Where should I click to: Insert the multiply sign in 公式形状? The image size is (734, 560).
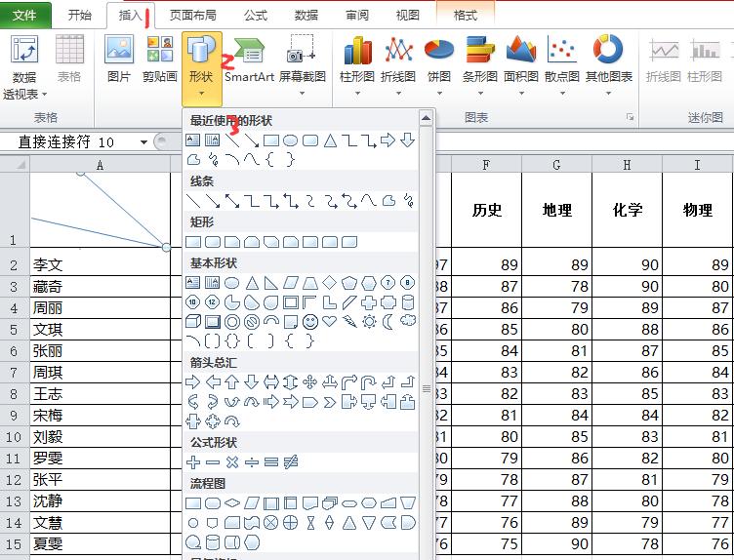(x=231, y=462)
